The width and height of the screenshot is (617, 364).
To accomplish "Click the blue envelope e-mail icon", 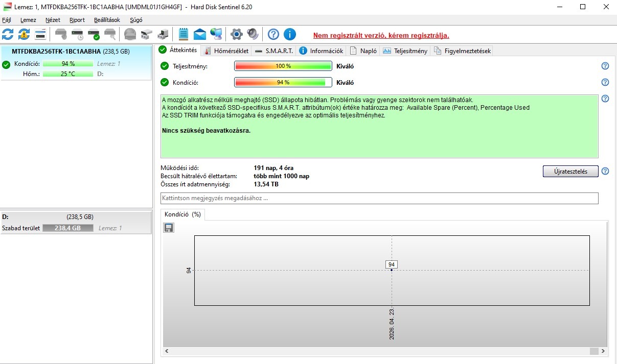I will pos(200,34).
